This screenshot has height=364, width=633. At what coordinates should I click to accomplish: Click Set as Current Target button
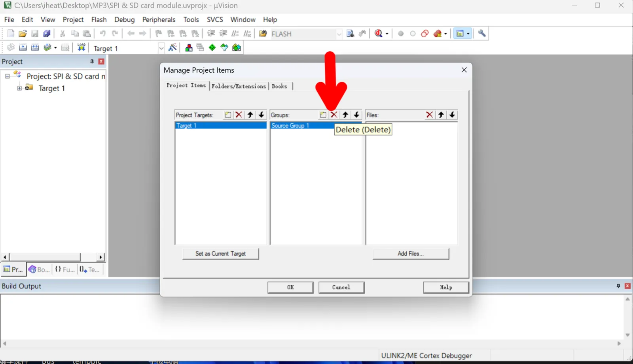pyautogui.click(x=220, y=254)
